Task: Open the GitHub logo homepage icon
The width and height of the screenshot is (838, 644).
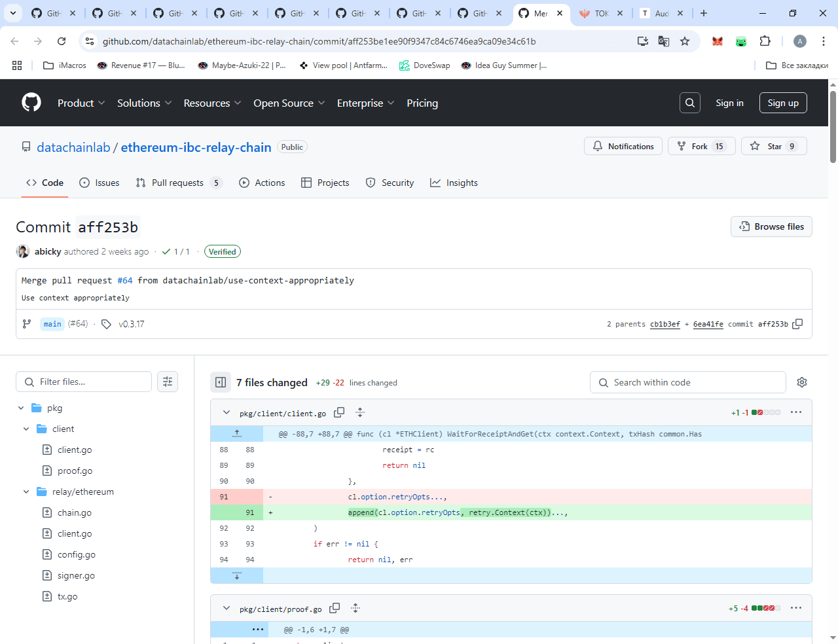Action: click(x=31, y=103)
